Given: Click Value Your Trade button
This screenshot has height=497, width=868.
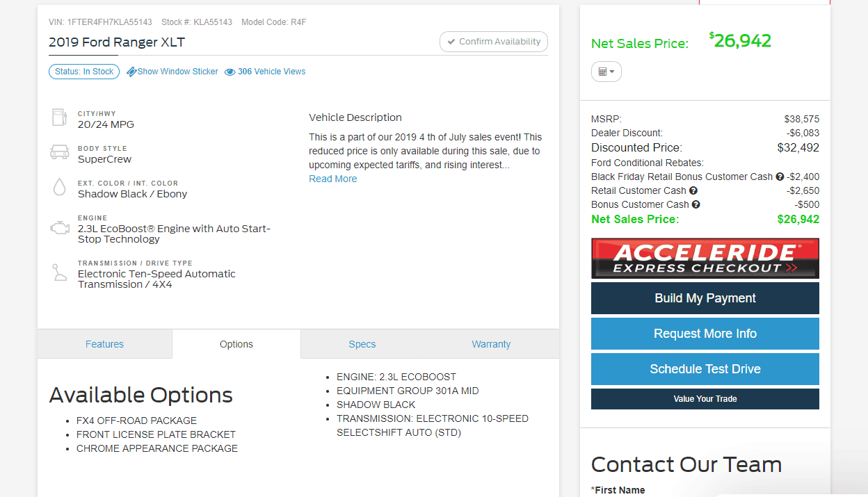Looking at the screenshot, I should tap(705, 399).
